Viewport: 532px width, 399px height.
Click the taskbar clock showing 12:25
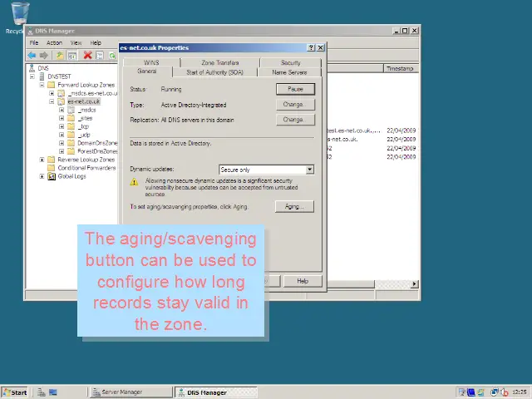[x=520, y=392]
